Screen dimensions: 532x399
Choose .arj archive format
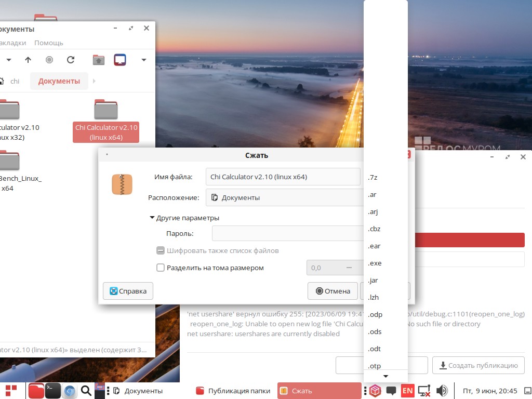[385, 212]
